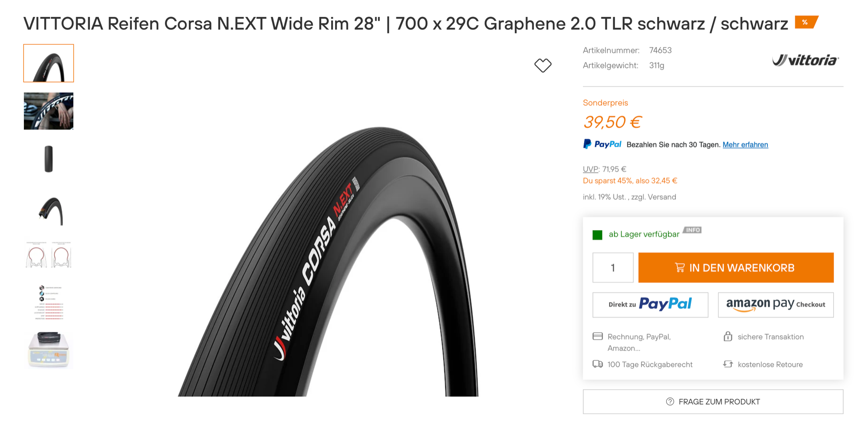Screen dimensions: 868x434
Task: Click the INFO badge beside stock availability
Action: [x=693, y=230]
